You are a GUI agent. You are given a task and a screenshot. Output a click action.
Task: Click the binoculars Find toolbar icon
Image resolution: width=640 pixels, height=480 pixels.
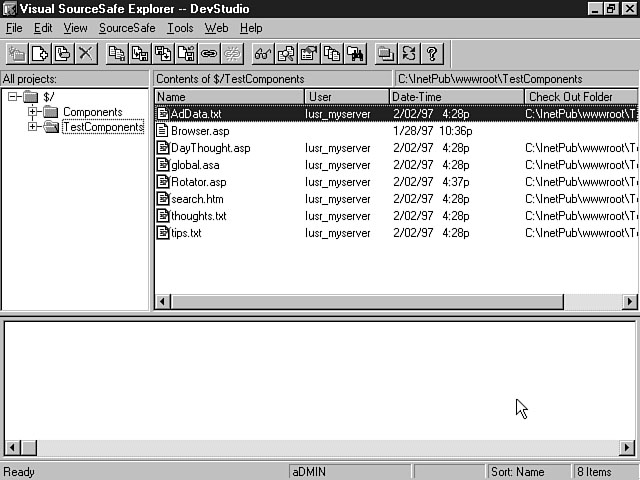coord(356,54)
